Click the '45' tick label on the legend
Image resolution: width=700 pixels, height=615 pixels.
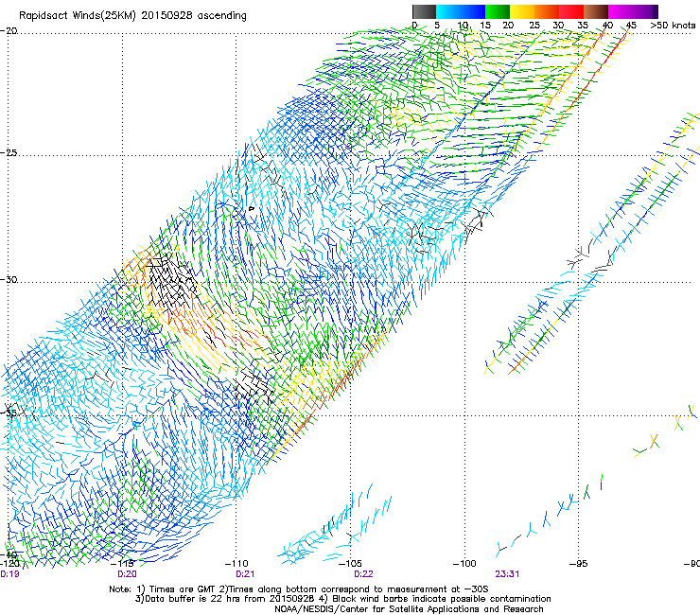pyautogui.click(x=631, y=26)
